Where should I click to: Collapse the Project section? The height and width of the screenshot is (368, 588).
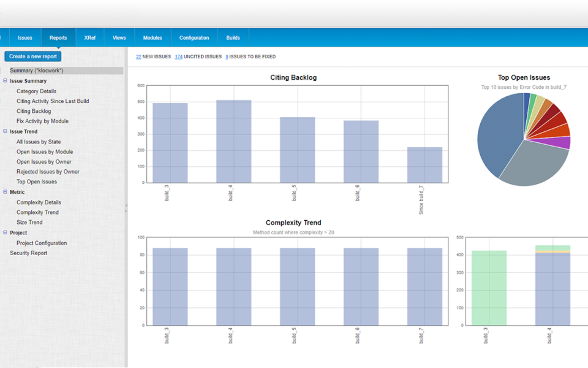tap(6, 232)
